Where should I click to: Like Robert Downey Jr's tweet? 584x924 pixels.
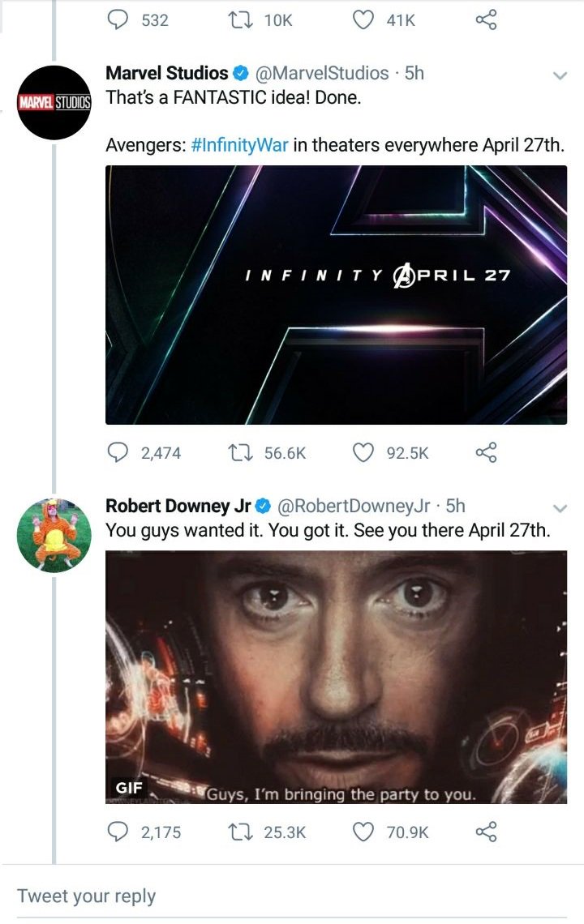(363, 832)
